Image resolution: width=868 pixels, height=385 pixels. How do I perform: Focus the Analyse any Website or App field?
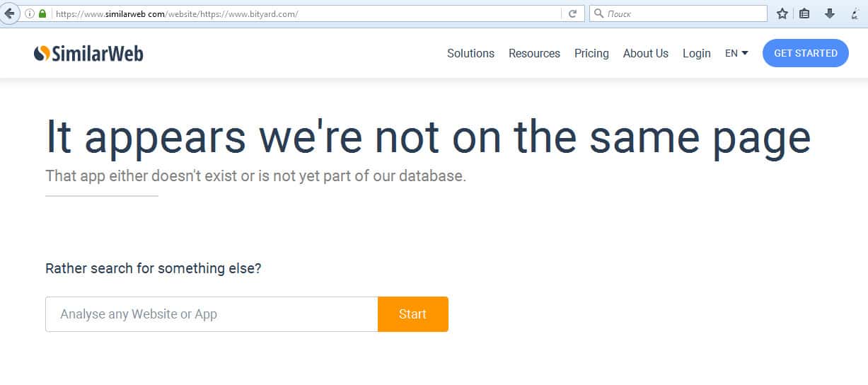click(212, 314)
